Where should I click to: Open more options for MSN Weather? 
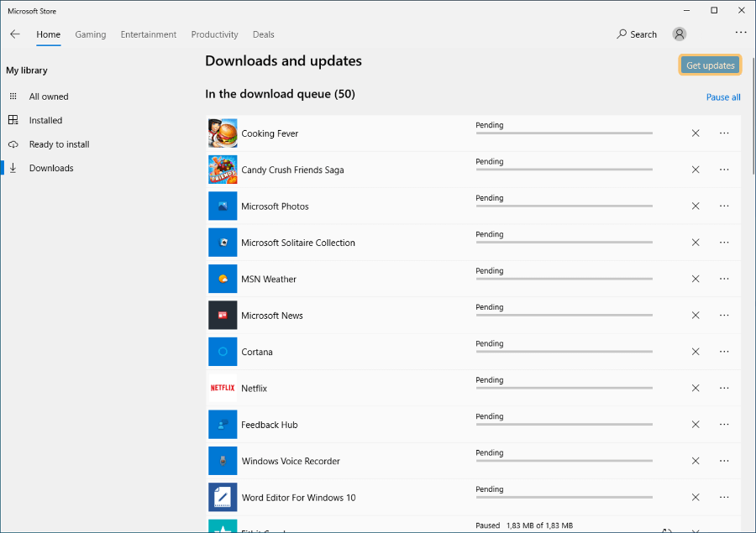pos(724,279)
